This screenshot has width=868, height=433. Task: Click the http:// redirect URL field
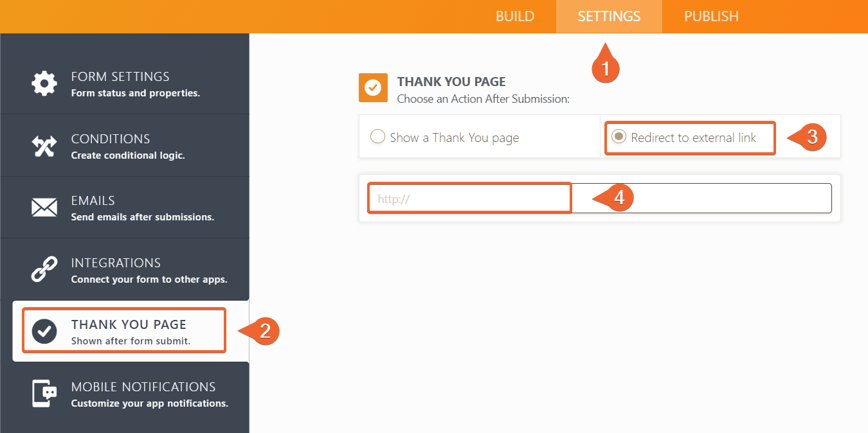click(469, 197)
